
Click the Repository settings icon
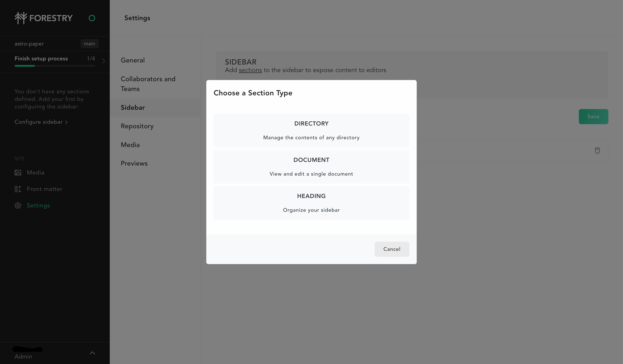(x=137, y=126)
